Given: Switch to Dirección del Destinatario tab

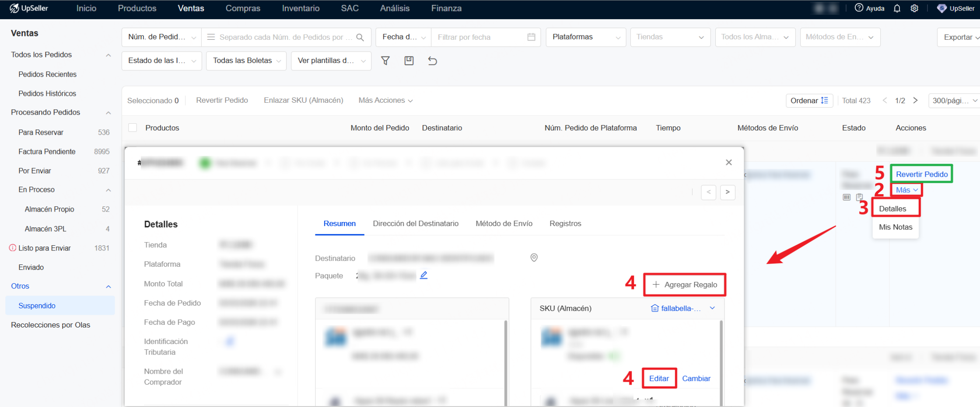Looking at the screenshot, I should point(415,223).
